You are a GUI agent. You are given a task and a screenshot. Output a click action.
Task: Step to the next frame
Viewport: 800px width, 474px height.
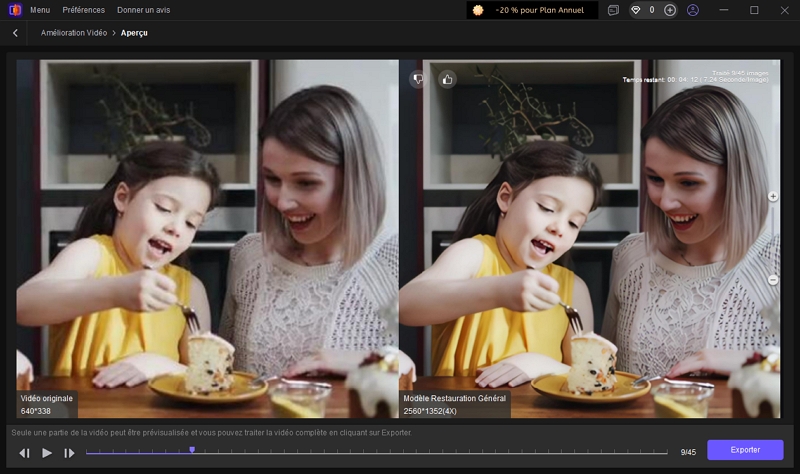69,453
